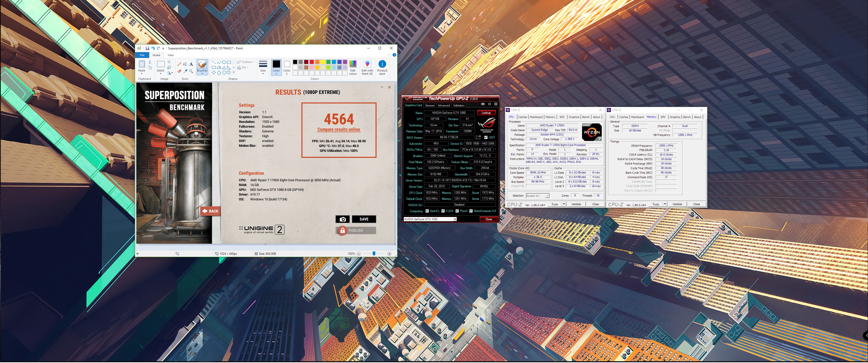
Task: Switch to Sensors tab in GPU-Z
Action: coord(430,105)
